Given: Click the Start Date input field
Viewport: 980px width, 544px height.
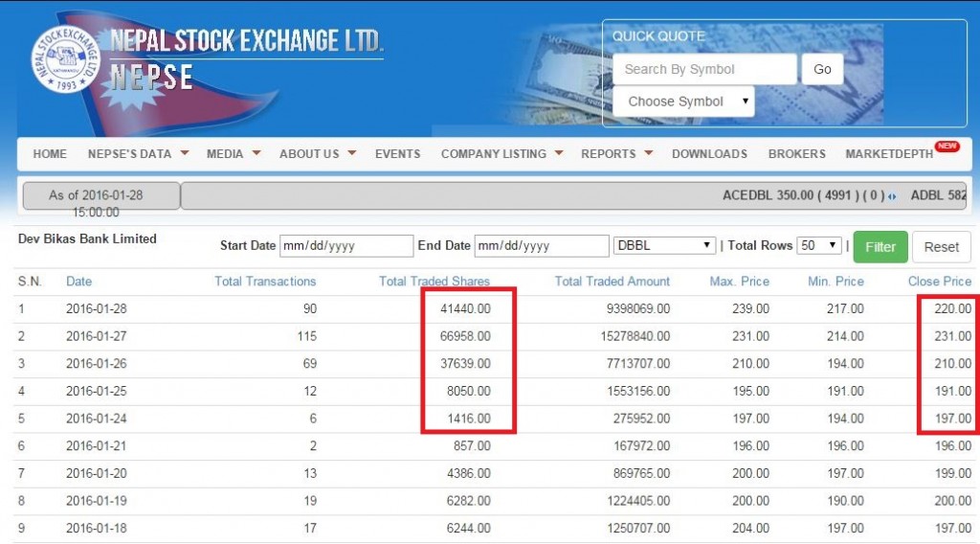Looking at the screenshot, I should click(x=345, y=246).
